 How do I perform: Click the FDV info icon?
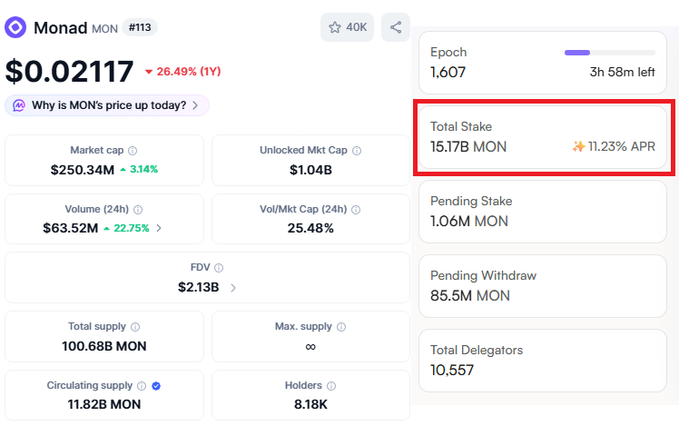(x=219, y=268)
